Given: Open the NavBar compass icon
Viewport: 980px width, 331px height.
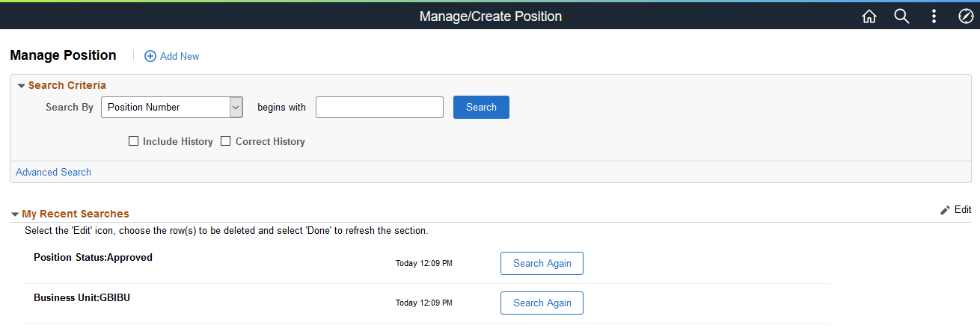Looking at the screenshot, I should click(x=966, y=16).
